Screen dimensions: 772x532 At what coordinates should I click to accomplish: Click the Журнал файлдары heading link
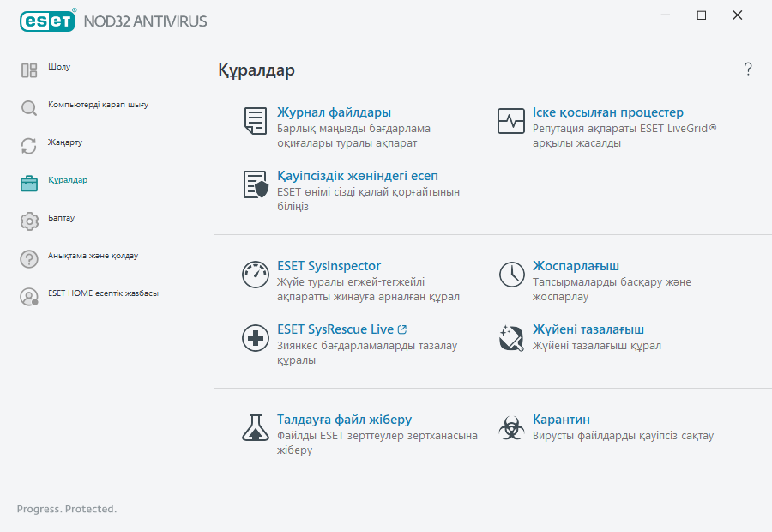(x=335, y=112)
